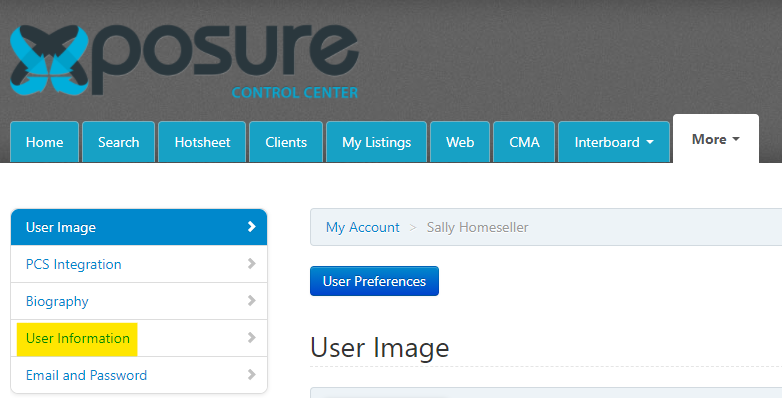The image size is (782, 398).
Task: Select the My Listings tab
Action: pos(377,142)
